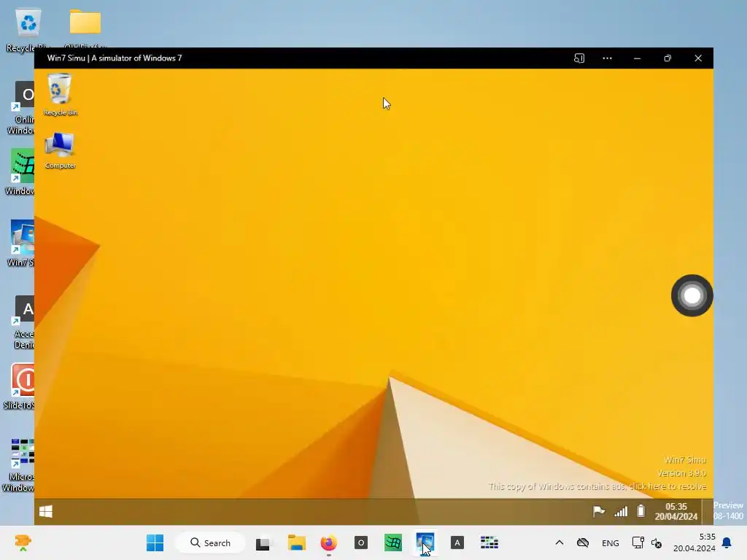Image resolution: width=747 pixels, height=560 pixels.
Task: Click the network signal bars in simulator tray
Action: (621, 511)
